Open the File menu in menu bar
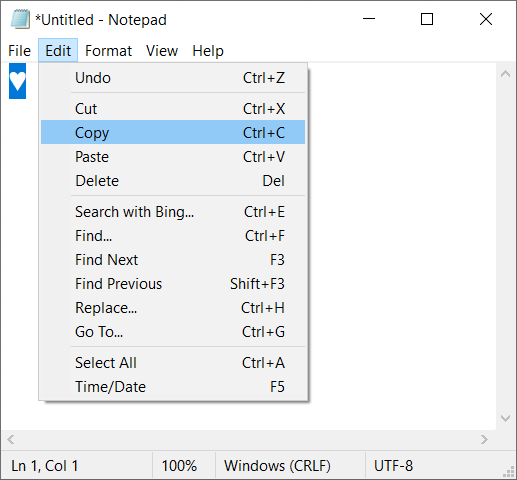 click(19, 51)
